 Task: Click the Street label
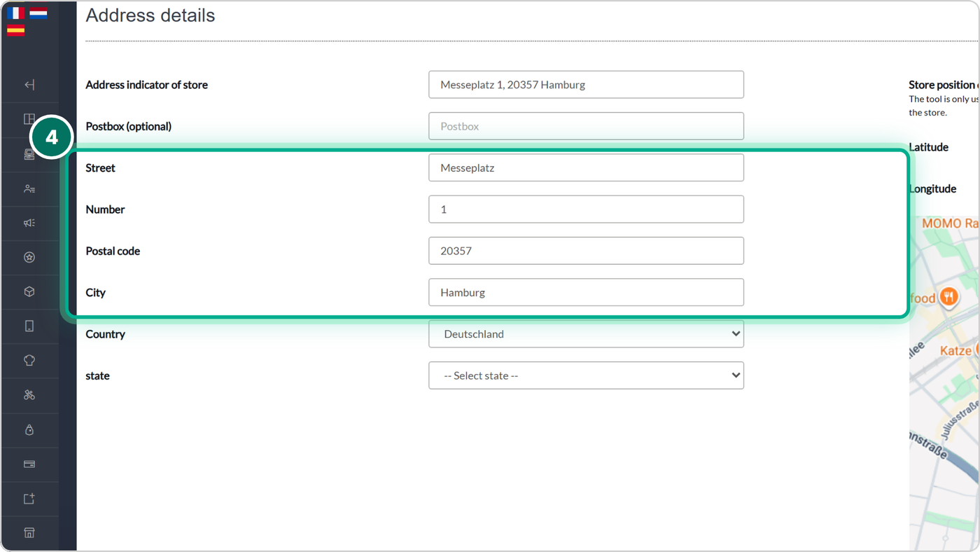point(101,168)
